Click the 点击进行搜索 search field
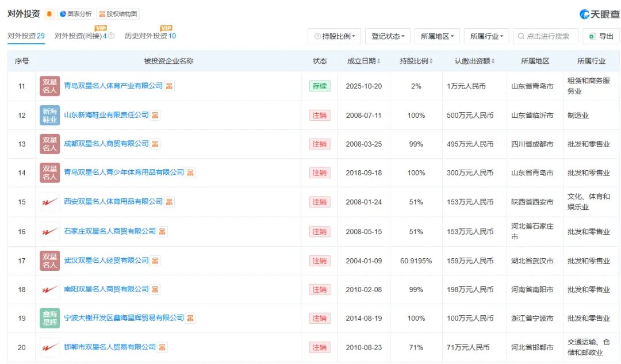 pyautogui.click(x=546, y=36)
